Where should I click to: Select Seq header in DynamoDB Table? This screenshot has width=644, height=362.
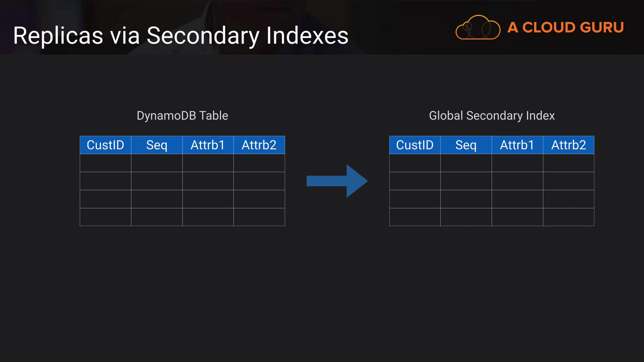(x=157, y=145)
